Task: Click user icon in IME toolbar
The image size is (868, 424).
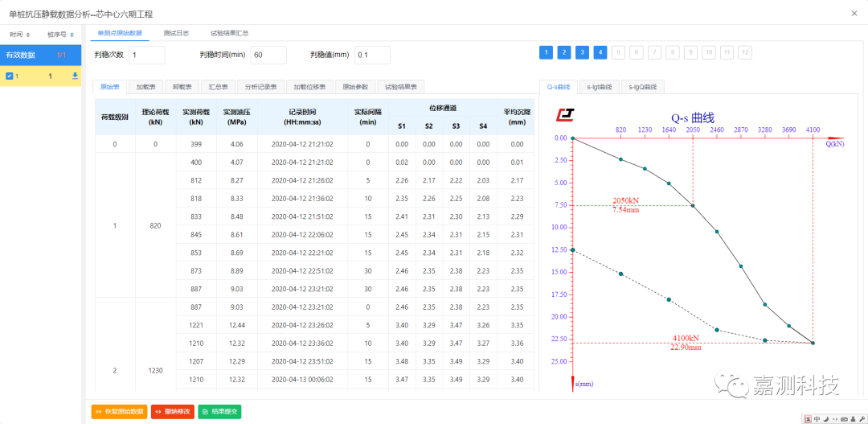Action: pos(853,418)
